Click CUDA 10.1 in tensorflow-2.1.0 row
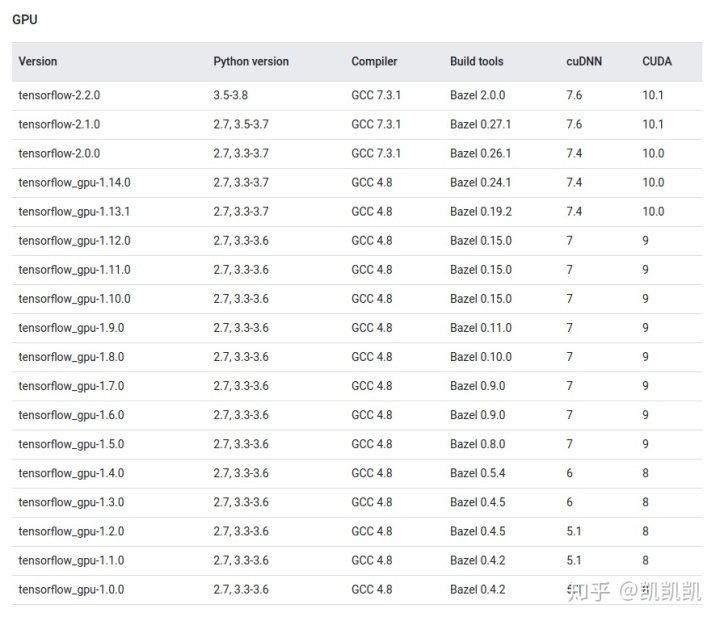720x621 pixels. tap(653, 124)
